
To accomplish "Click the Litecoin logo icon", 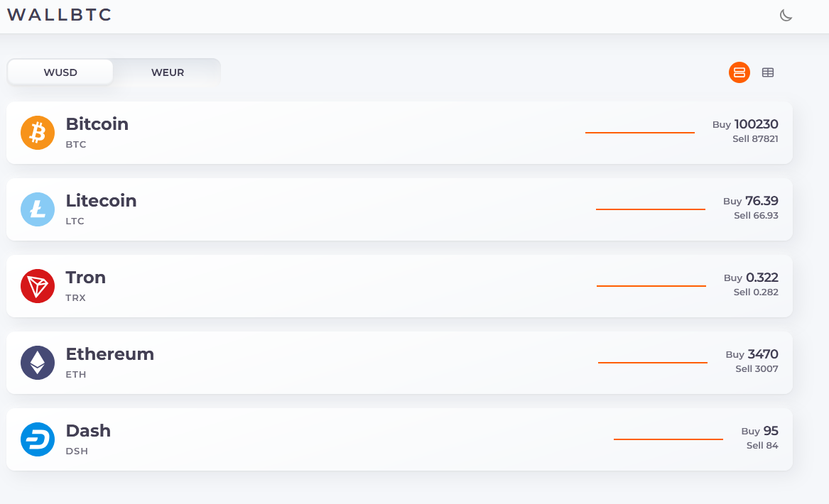I will coord(38,209).
